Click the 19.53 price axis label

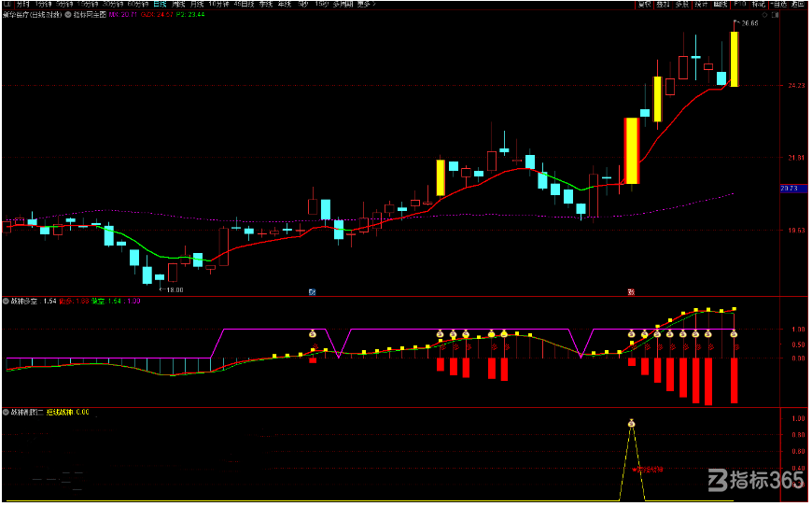[796, 231]
